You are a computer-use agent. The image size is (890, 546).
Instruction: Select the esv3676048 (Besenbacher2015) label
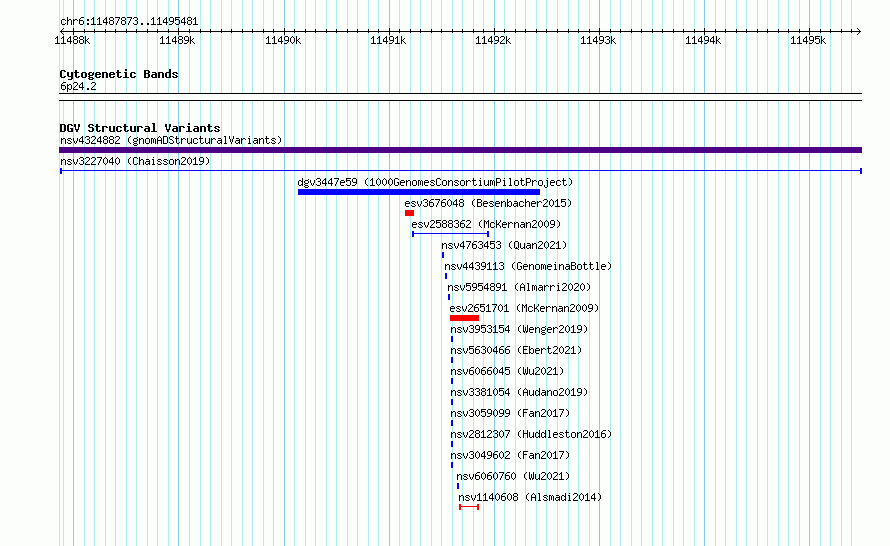(488, 203)
